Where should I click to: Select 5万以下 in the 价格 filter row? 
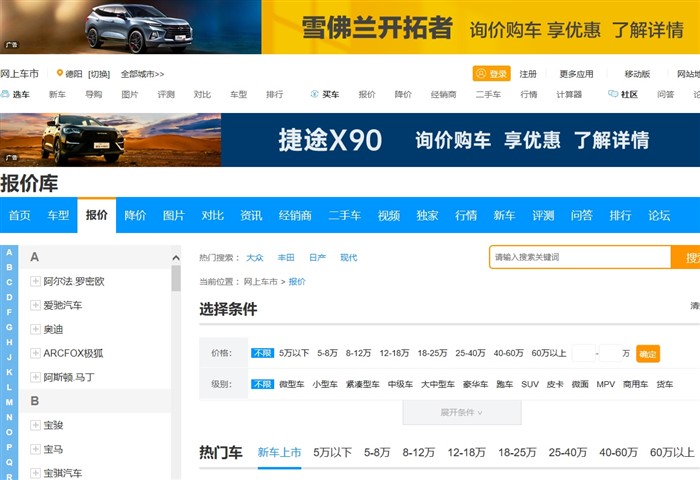(294, 353)
